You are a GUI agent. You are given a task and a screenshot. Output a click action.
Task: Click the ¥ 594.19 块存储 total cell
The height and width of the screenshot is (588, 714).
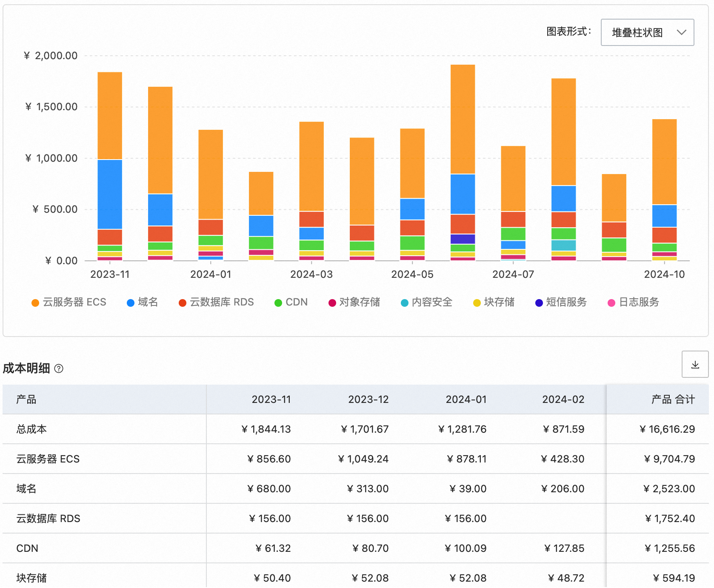(x=674, y=578)
